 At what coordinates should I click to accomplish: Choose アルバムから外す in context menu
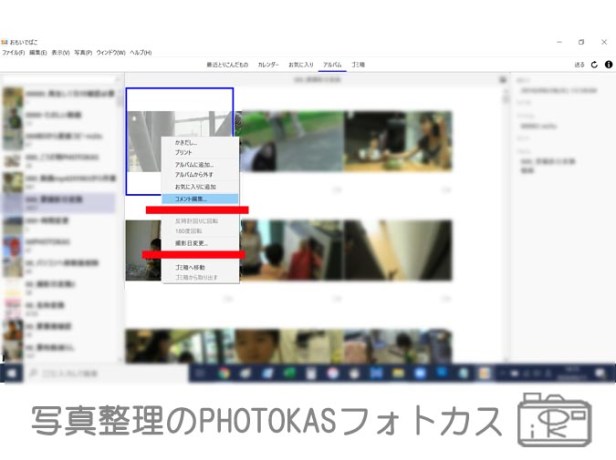(200, 174)
